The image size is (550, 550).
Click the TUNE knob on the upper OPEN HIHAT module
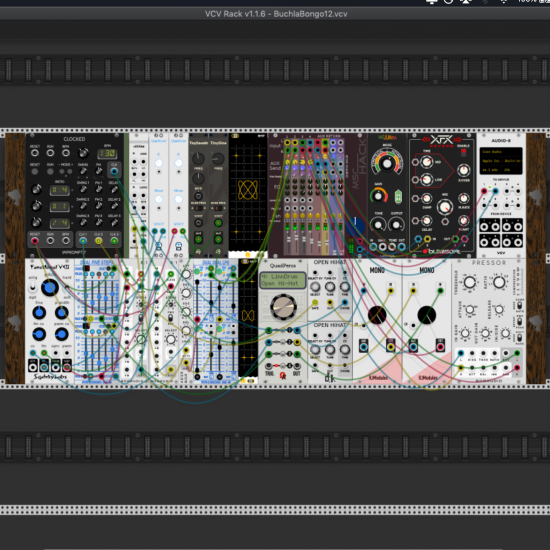[x=330, y=287]
